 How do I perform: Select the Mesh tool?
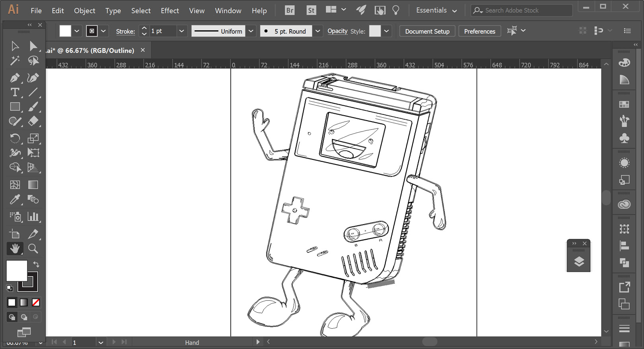tap(15, 185)
